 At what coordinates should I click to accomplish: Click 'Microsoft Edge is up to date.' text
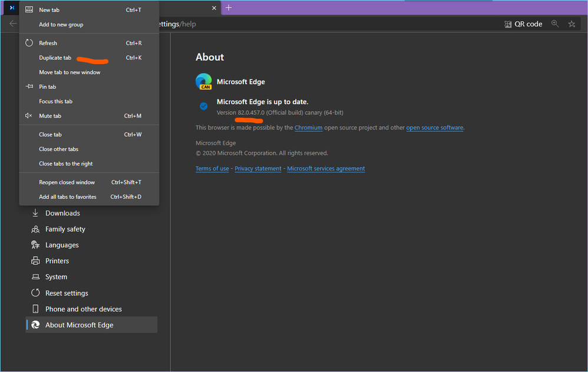[x=263, y=101]
